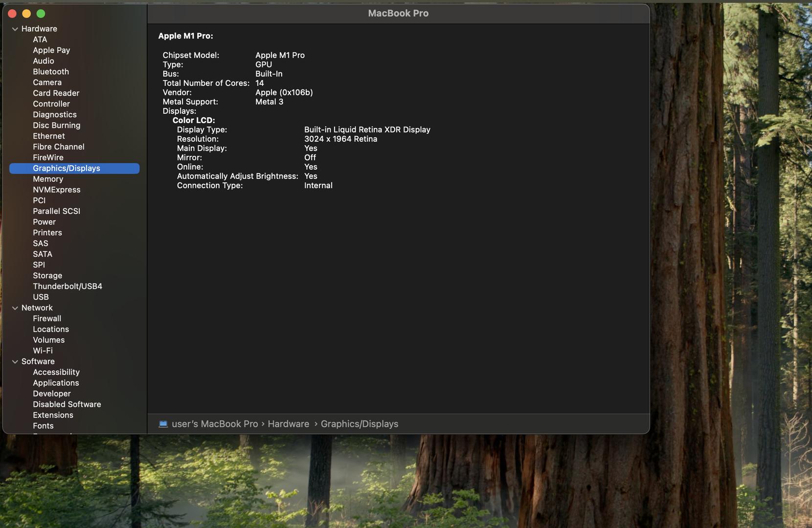The height and width of the screenshot is (528, 812).
Task: Select Accessibility under Software
Action: [56, 373]
